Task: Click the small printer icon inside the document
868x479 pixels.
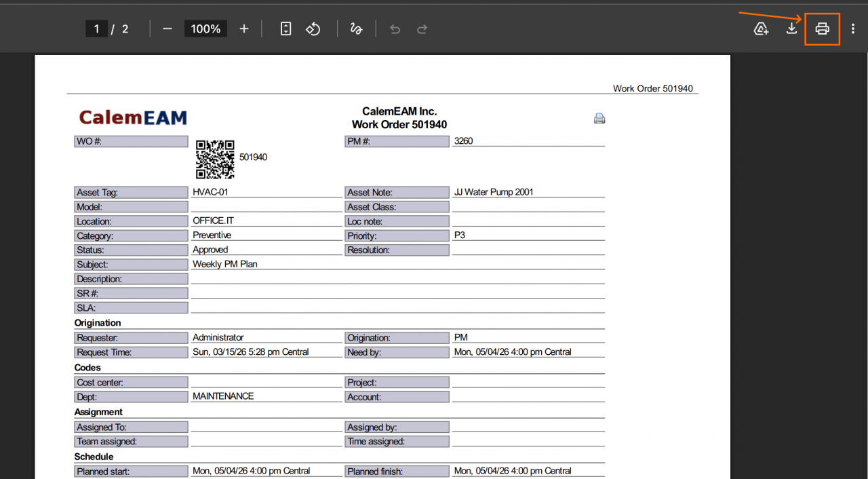Action: [599, 119]
